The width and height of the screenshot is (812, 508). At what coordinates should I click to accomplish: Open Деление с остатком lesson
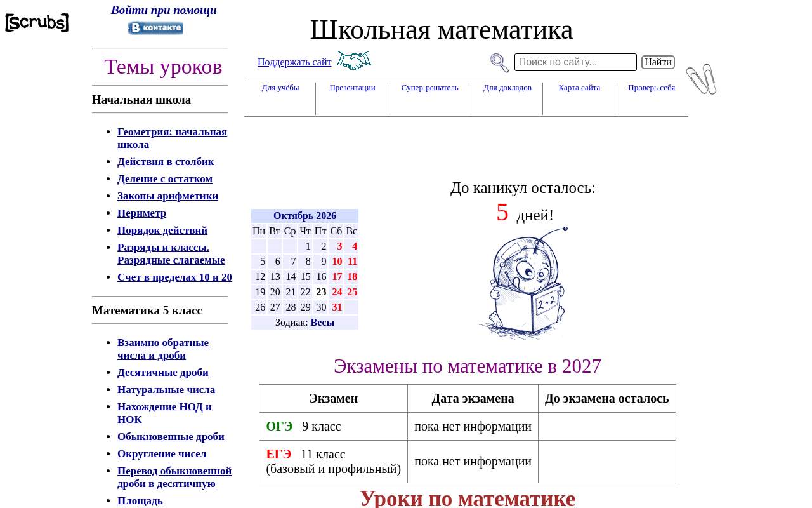(x=165, y=179)
